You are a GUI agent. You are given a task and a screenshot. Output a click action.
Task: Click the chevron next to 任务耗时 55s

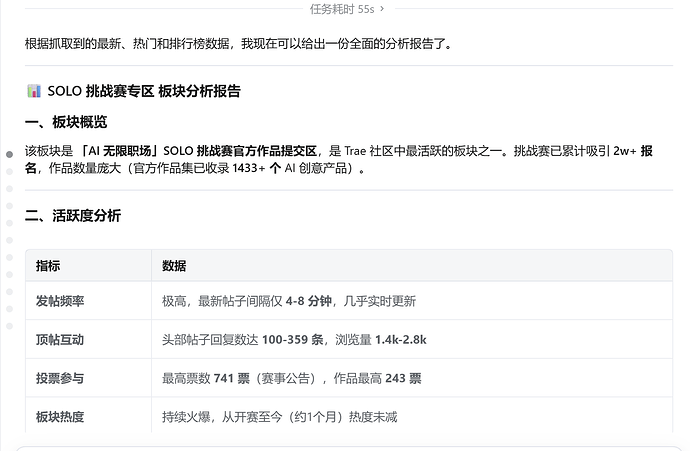pos(382,9)
